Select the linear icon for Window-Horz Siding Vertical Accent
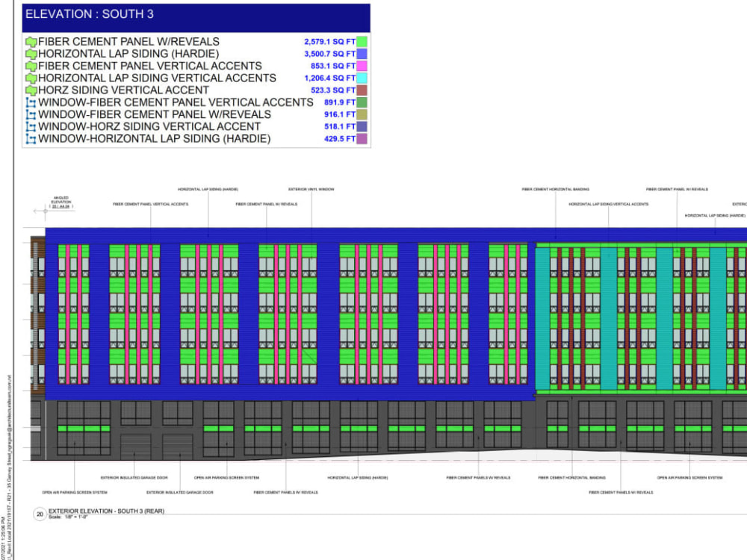 [31, 127]
